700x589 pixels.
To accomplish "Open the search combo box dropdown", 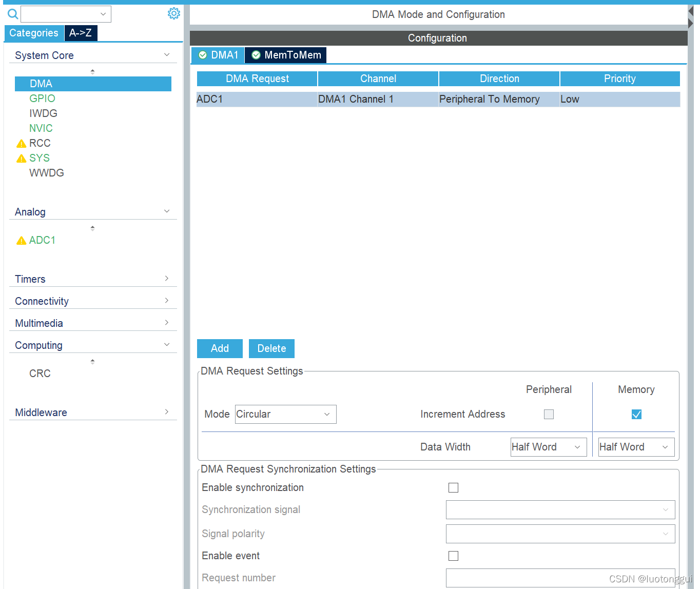I will [103, 14].
